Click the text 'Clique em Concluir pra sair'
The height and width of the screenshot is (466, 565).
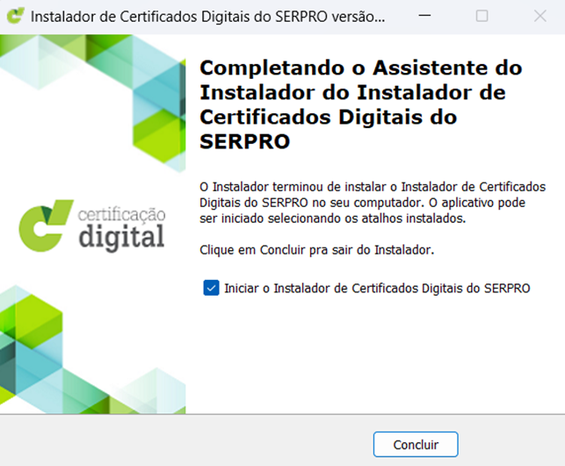coord(317,250)
